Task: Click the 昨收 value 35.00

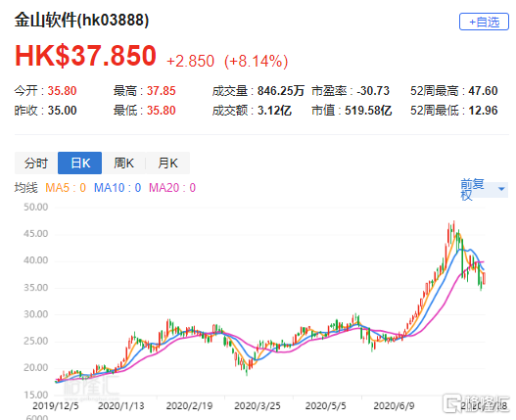Action: pyautogui.click(x=63, y=111)
